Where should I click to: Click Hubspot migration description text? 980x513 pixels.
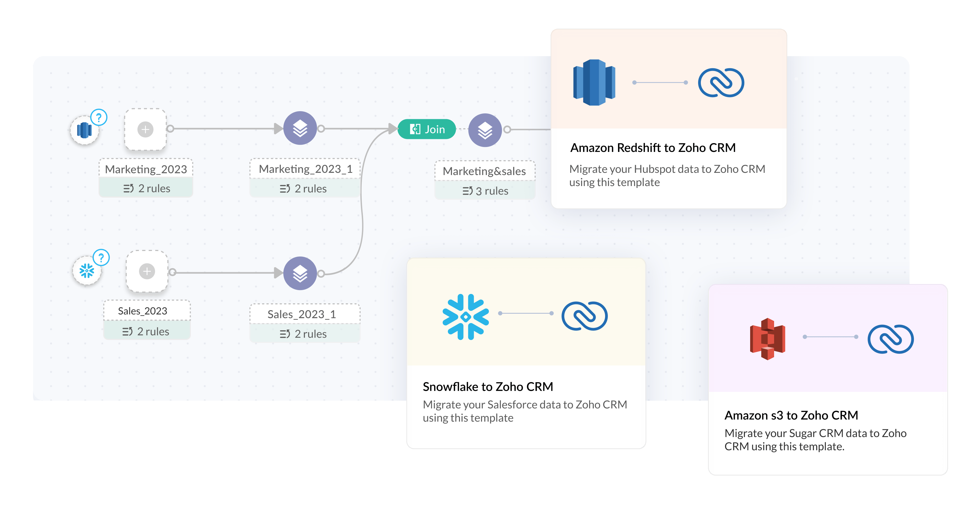[667, 175]
